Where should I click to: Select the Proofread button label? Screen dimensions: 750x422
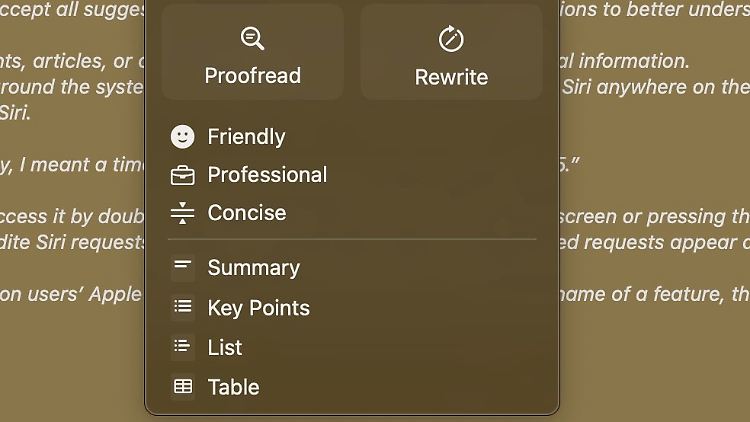253,76
